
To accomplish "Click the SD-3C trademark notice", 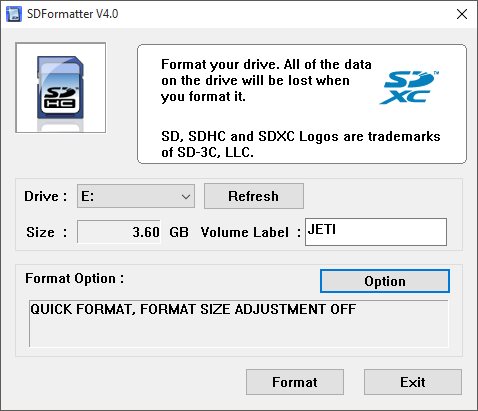I will (x=301, y=144).
